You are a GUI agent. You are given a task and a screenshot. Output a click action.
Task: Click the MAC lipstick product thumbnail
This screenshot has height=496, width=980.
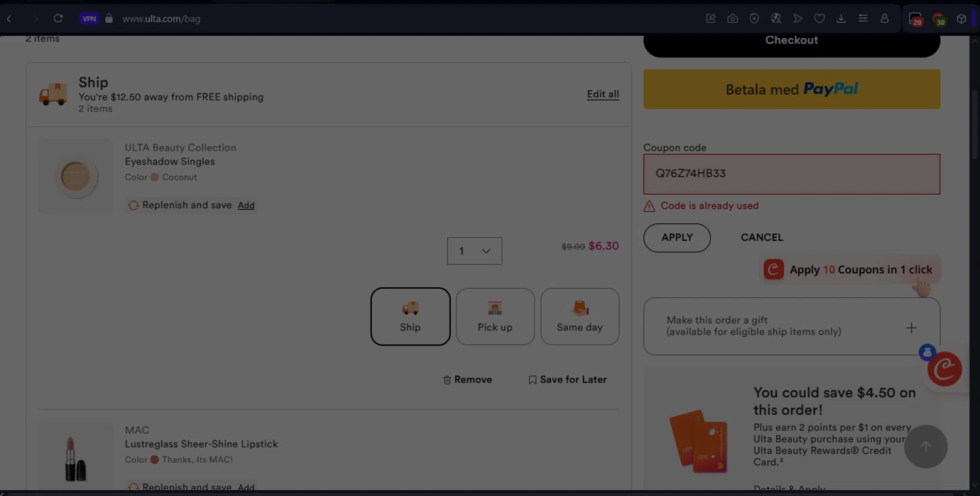click(76, 456)
